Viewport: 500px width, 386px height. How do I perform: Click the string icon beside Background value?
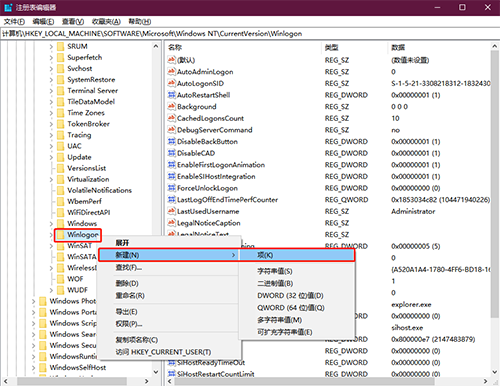171,107
